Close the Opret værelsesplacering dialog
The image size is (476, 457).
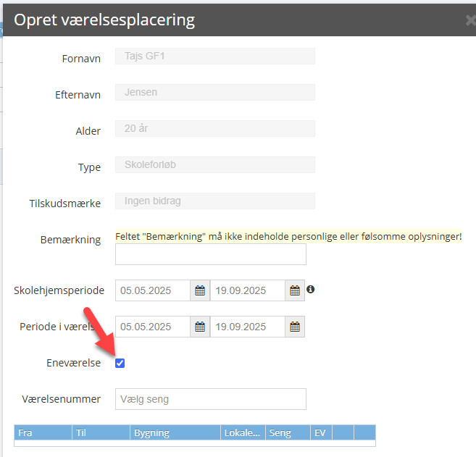[470, 20]
